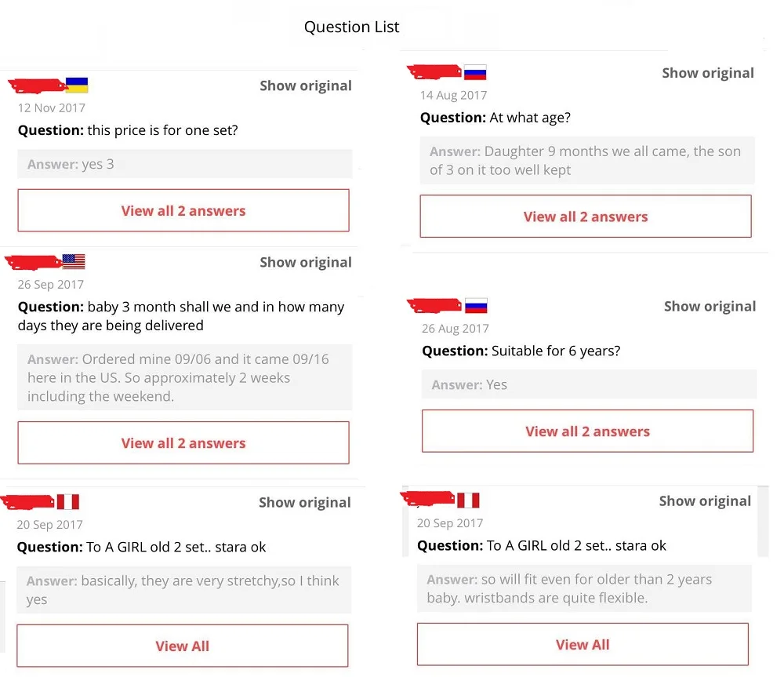This screenshot has height=677, width=784.
Task: Show original for baby 3 month delivery question
Action: click(306, 262)
